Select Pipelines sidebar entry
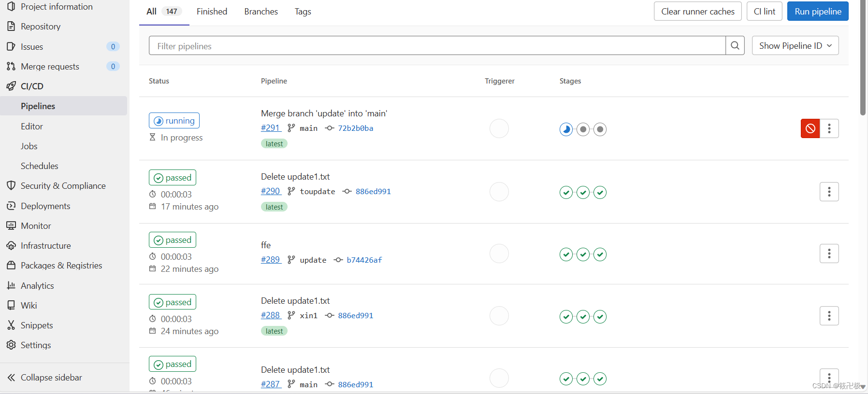868x394 pixels. point(63,106)
